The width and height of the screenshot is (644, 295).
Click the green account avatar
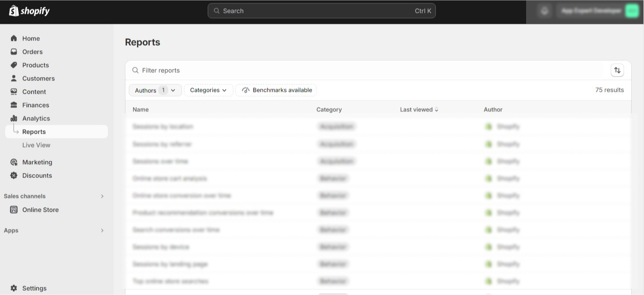(x=632, y=11)
